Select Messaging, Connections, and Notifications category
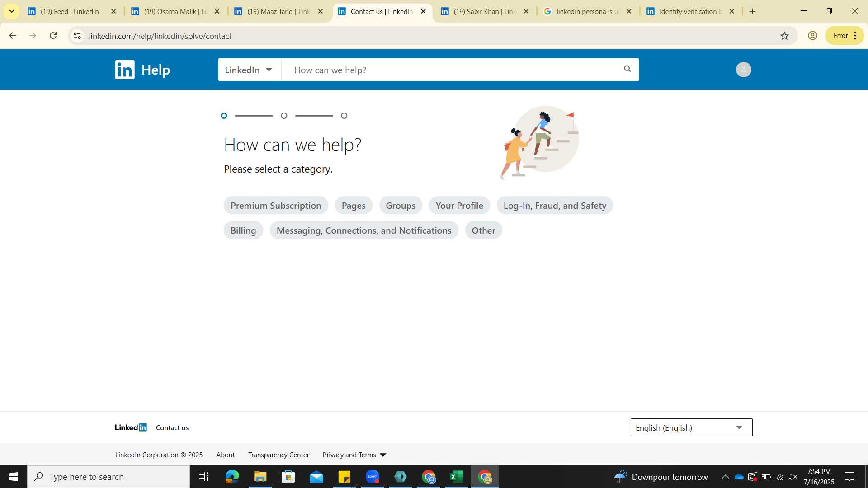 (364, 230)
